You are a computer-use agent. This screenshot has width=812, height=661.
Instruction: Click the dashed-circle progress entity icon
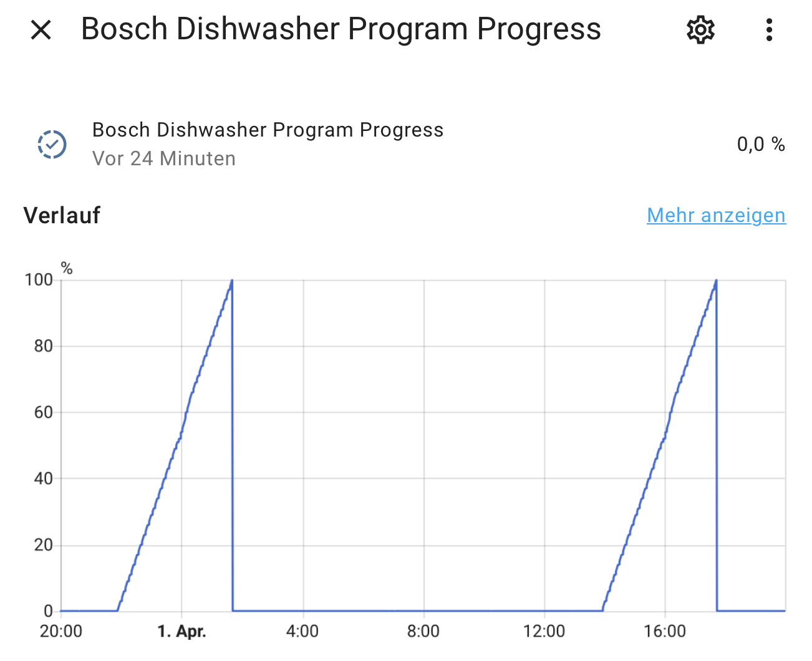[x=52, y=145]
